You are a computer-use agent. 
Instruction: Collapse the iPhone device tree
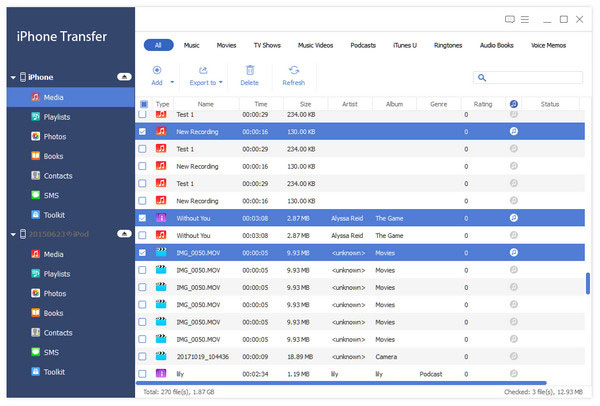pyautogui.click(x=13, y=77)
